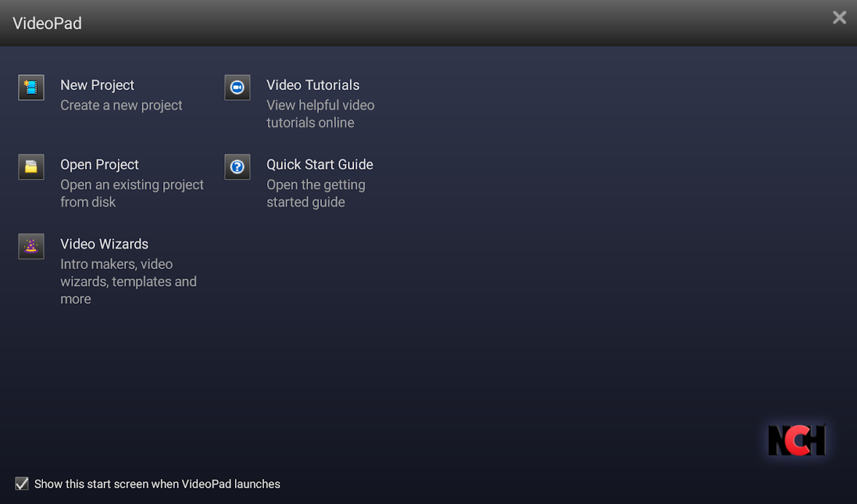The image size is (857, 504).
Task: Click the VideoPad title text
Action: 47,23
